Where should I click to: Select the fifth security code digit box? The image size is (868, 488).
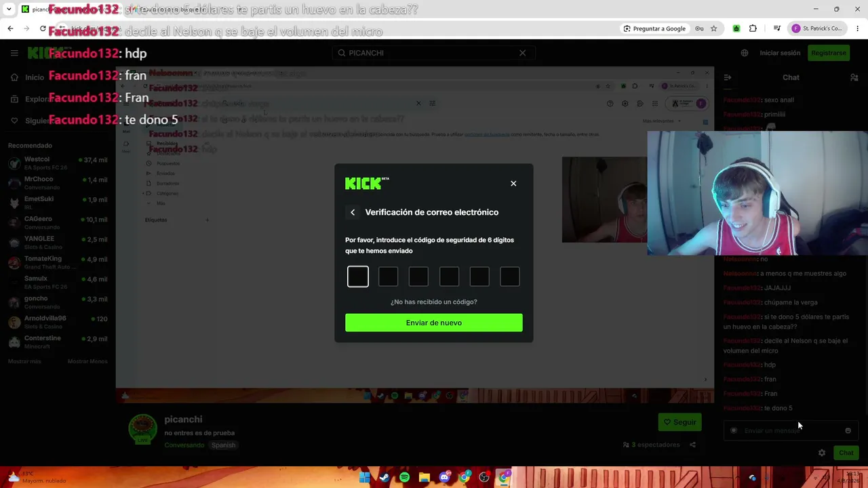tap(479, 277)
